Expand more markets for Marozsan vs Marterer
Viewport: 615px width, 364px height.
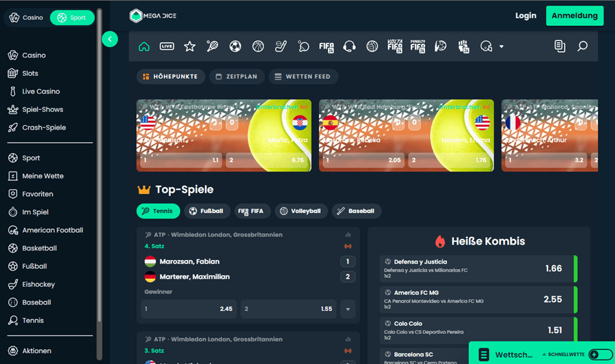click(x=348, y=309)
